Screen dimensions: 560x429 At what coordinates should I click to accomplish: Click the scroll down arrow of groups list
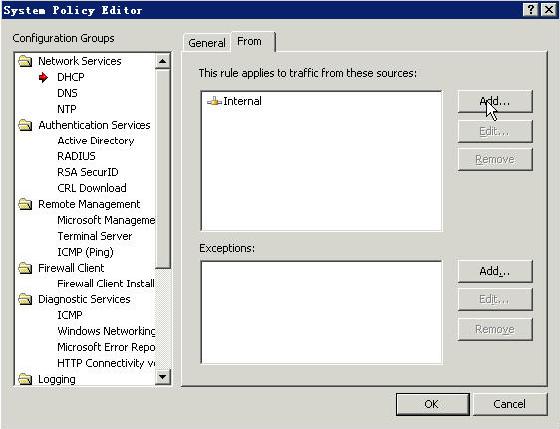tap(162, 377)
